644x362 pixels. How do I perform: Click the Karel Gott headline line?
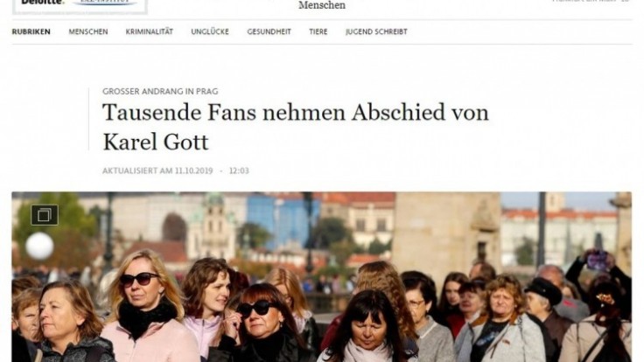click(x=156, y=142)
